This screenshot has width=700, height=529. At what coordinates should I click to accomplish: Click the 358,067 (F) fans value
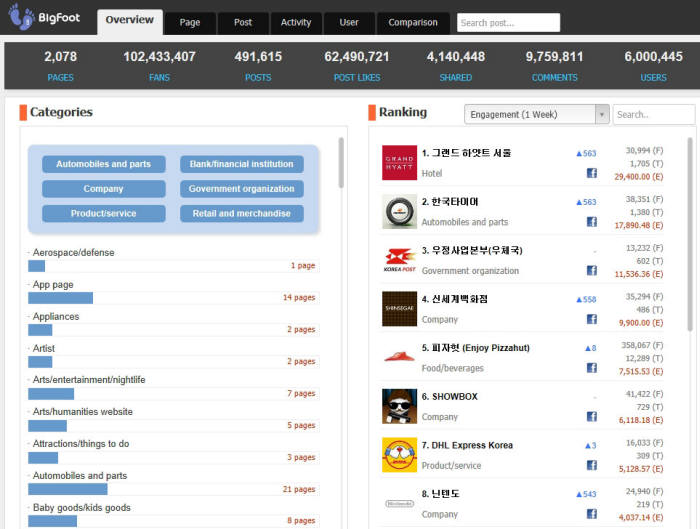pos(642,345)
